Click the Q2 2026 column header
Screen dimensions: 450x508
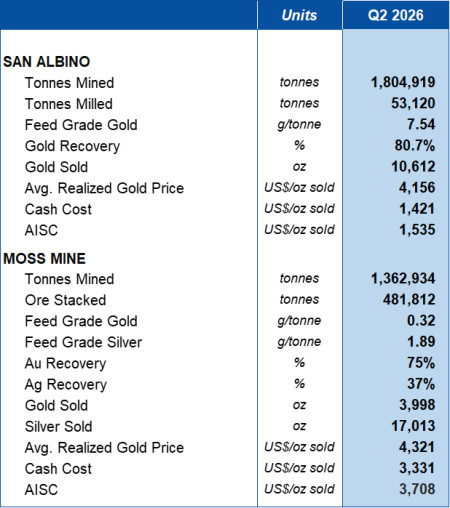396,15
